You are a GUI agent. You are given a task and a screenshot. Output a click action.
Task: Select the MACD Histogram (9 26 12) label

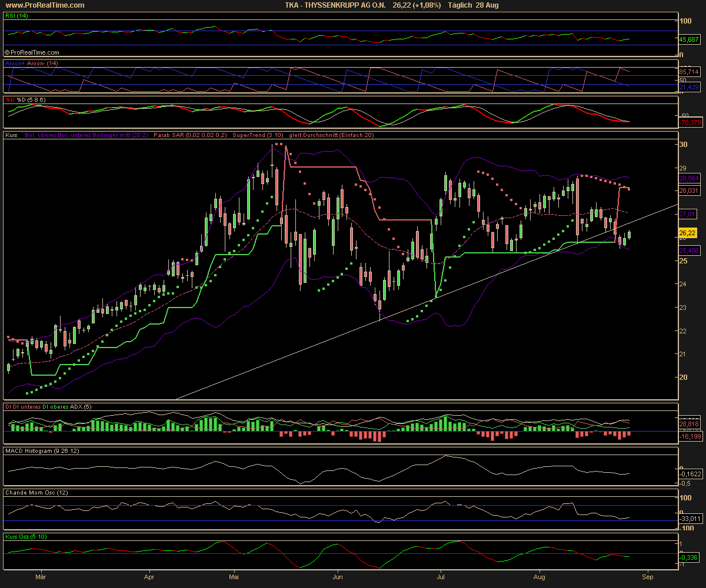click(x=41, y=451)
